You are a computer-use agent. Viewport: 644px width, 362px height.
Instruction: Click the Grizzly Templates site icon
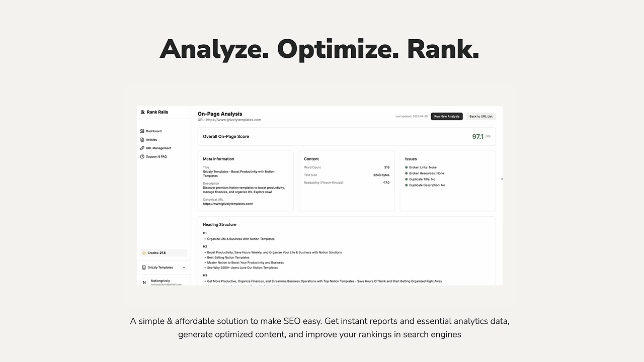[x=144, y=267]
